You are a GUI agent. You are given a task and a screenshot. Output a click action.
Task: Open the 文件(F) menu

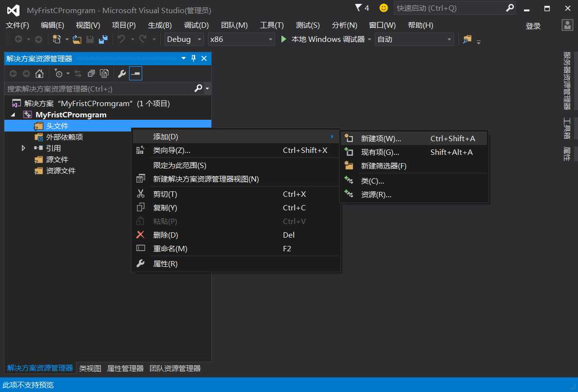[x=18, y=25]
